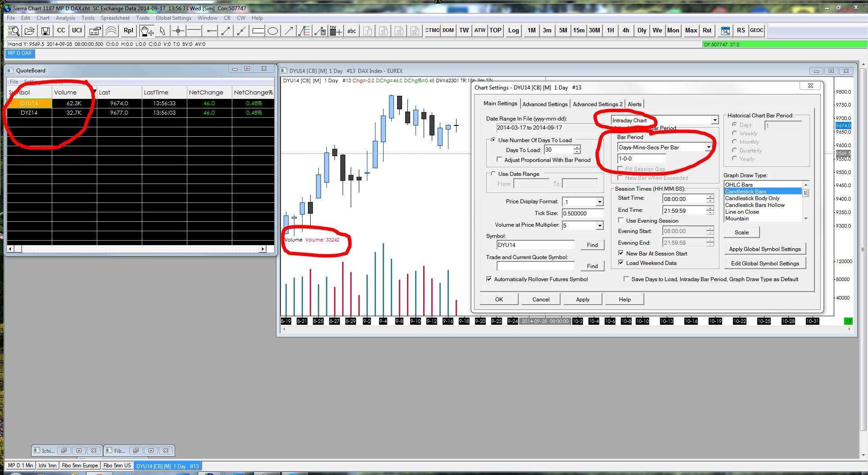Screen dimensions: 868x475
Task: Open the Intraday Chart type dropdown
Action: tap(714, 120)
